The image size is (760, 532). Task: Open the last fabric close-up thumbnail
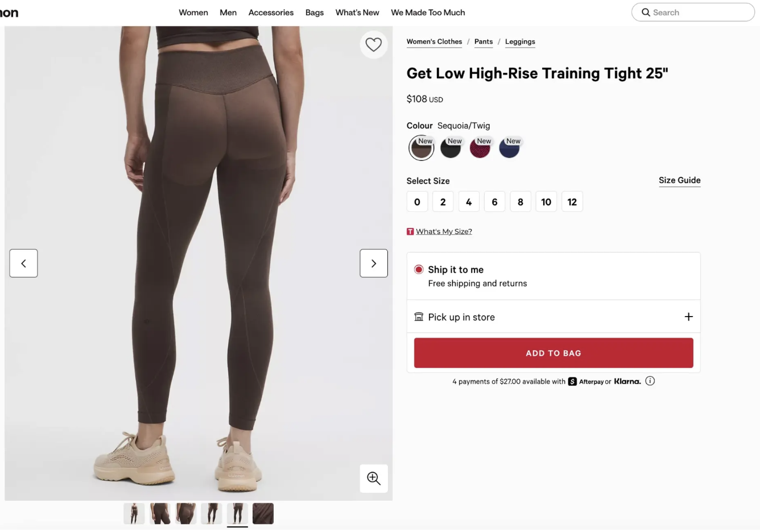tap(263, 514)
